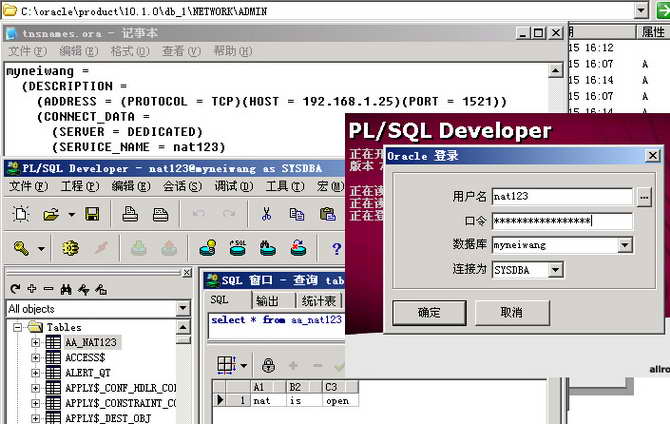This screenshot has width=670, height=424.
Task: Click the 取消 button in login dialog
Action: point(510,312)
